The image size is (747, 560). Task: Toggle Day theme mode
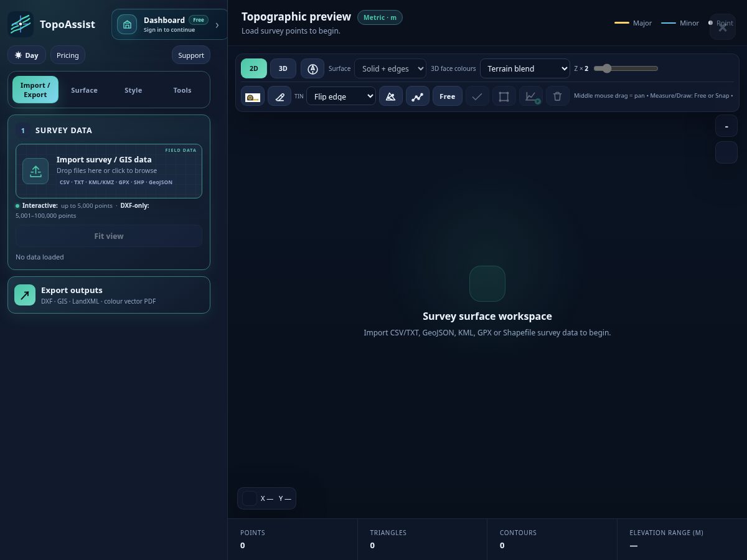(27, 55)
